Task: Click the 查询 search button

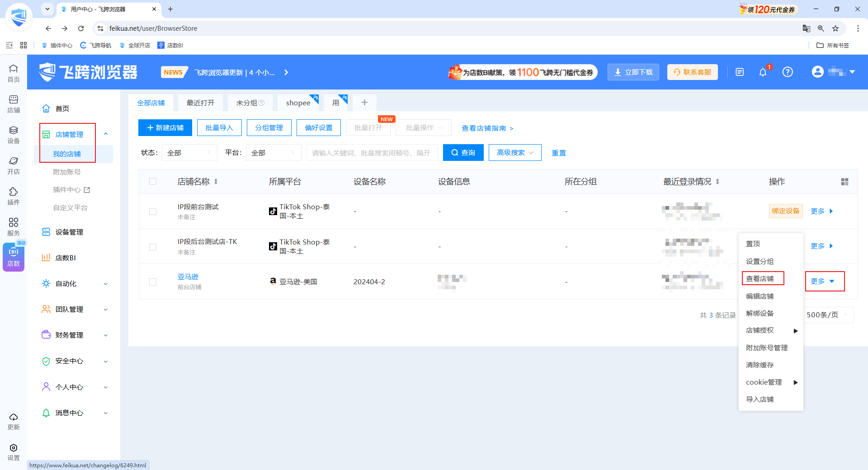Action: (463, 153)
